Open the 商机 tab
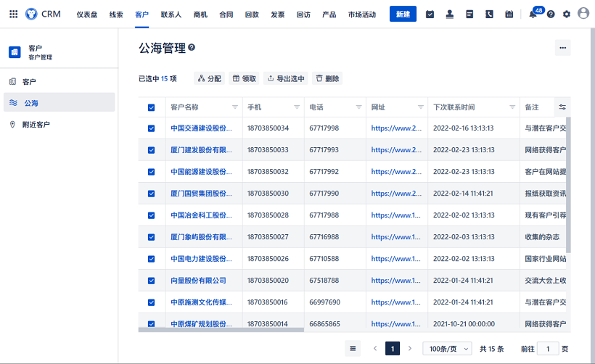Image resolution: width=595 pixels, height=364 pixels. (x=200, y=15)
